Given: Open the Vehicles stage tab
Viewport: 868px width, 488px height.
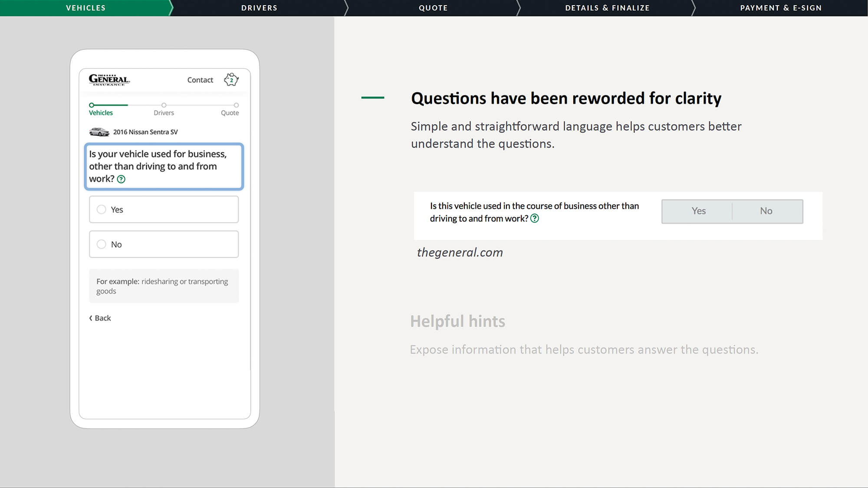Looking at the screenshot, I should click(x=85, y=8).
